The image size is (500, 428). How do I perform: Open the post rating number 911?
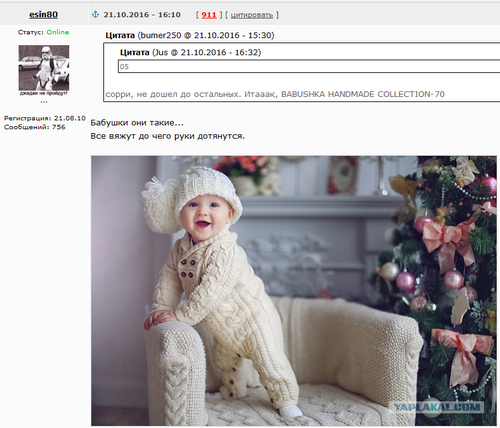(209, 15)
